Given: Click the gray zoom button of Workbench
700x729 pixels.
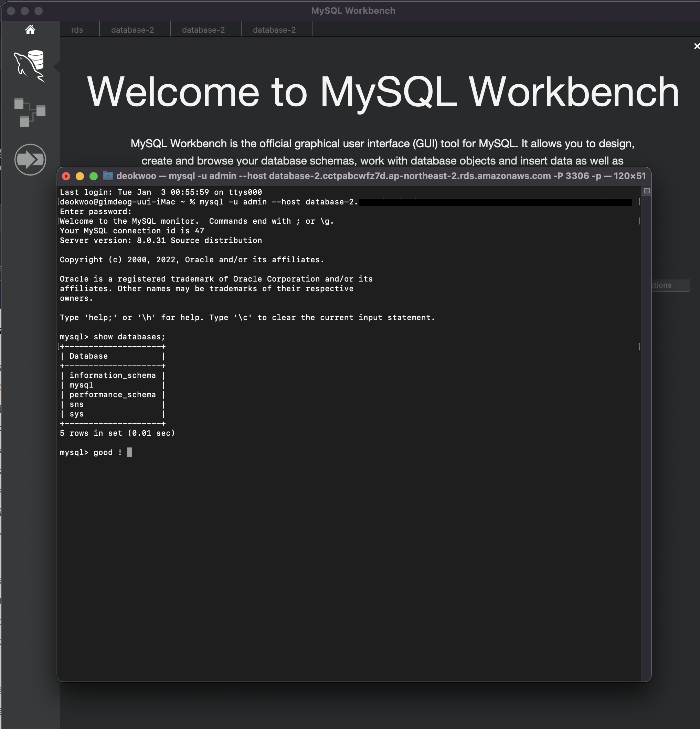Looking at the screenshot, I should tap(39, 11).
